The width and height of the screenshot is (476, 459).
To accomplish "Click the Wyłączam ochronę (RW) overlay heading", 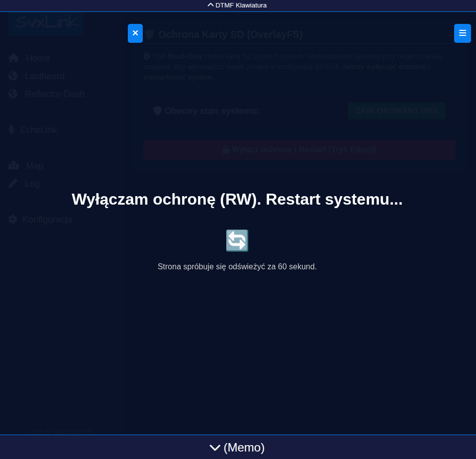I will 237,199.
